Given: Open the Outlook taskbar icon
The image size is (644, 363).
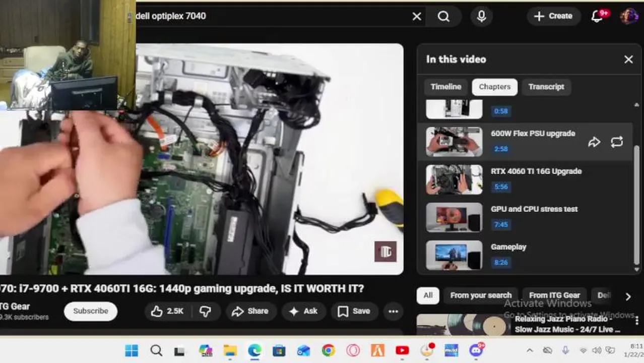Looking at the screenshot, I should tap(303, 350).
